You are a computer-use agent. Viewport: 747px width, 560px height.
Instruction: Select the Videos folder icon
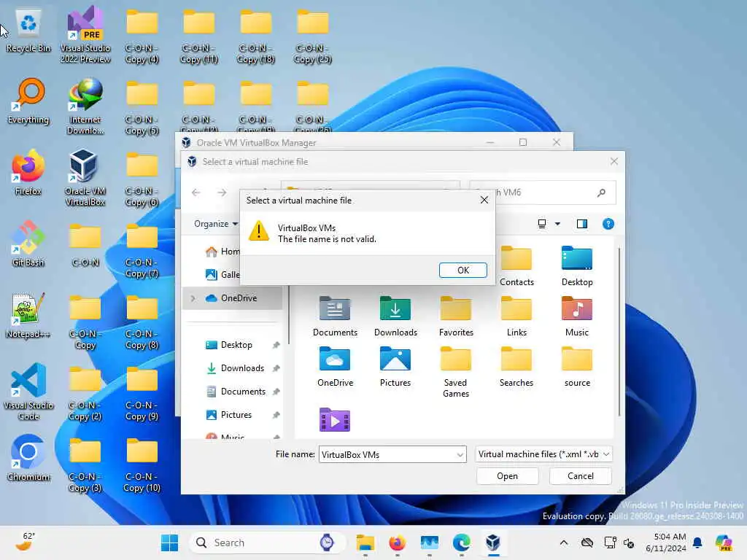[x=335, y=420]
